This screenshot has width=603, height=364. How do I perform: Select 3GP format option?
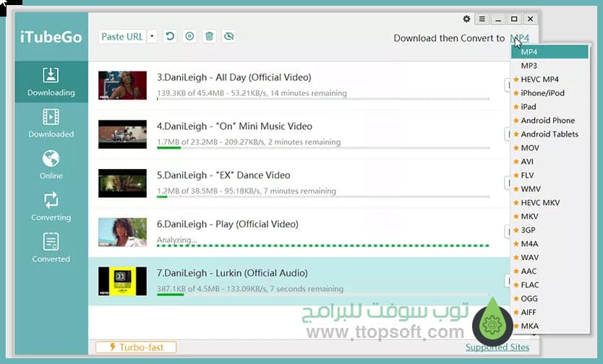coord(550,230)
